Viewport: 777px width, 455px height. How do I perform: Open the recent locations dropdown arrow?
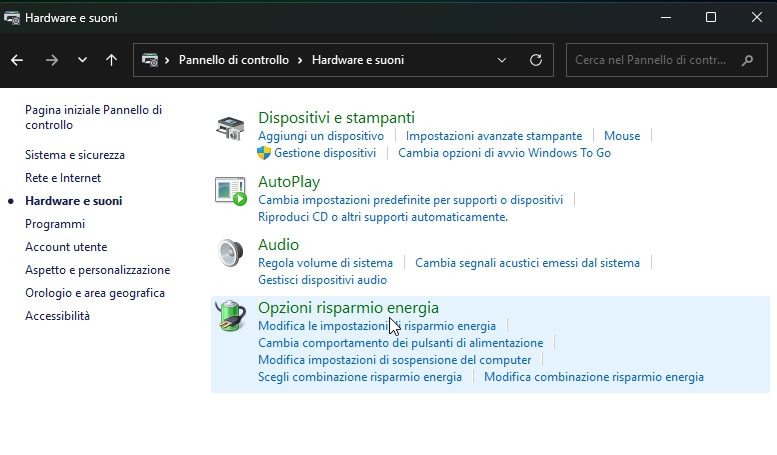click(x=82, y=60)
